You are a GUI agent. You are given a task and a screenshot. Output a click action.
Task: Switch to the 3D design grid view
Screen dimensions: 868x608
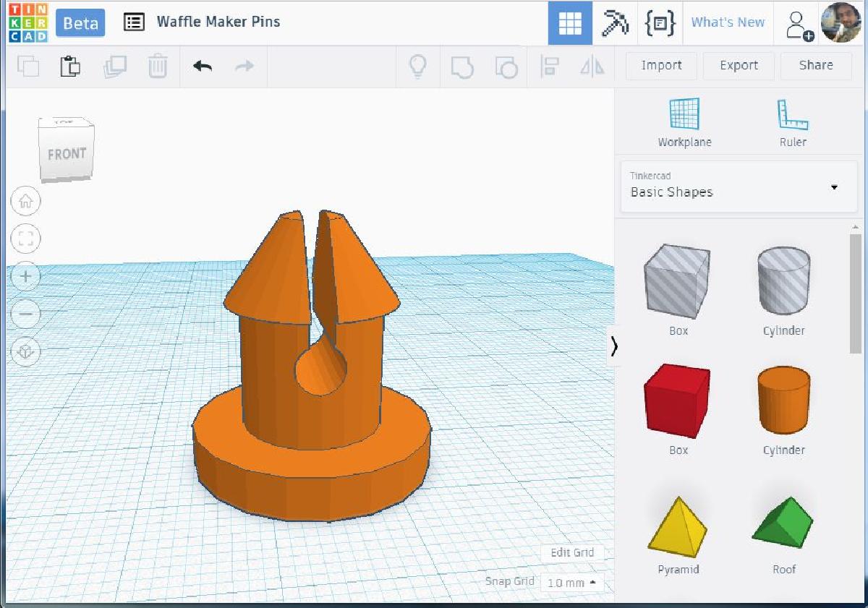(570, 23)
